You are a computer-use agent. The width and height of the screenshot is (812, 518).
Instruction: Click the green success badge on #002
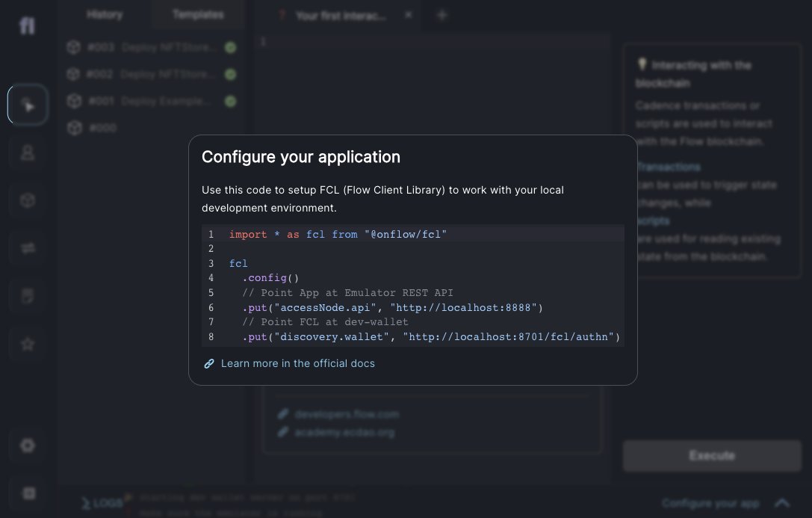click(x=230, y=75)
